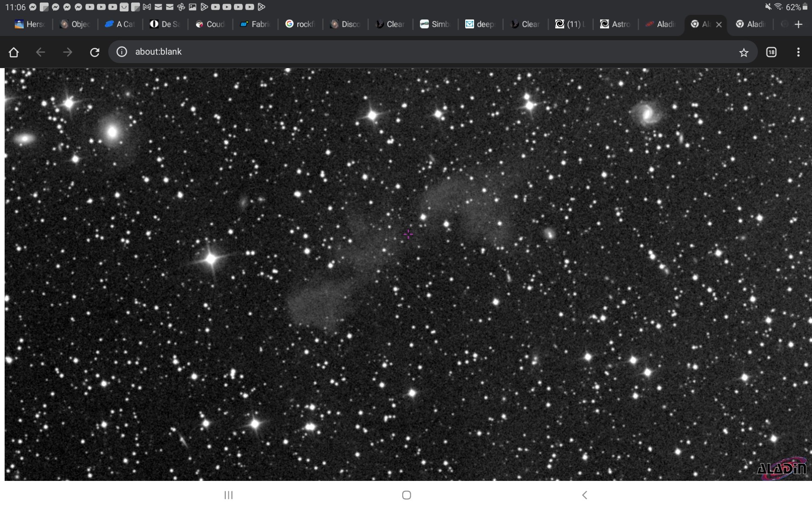Image resolution: width=812 pixels, height=508 pixels.
Task: Reload the current page
Action: [95, 52]
